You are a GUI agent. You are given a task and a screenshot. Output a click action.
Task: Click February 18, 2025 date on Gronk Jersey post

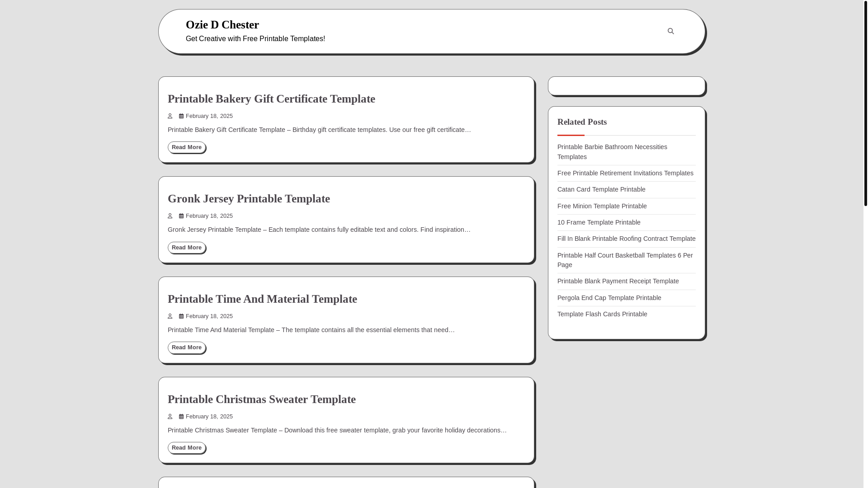pyautogui.click(x=209, y=216)
